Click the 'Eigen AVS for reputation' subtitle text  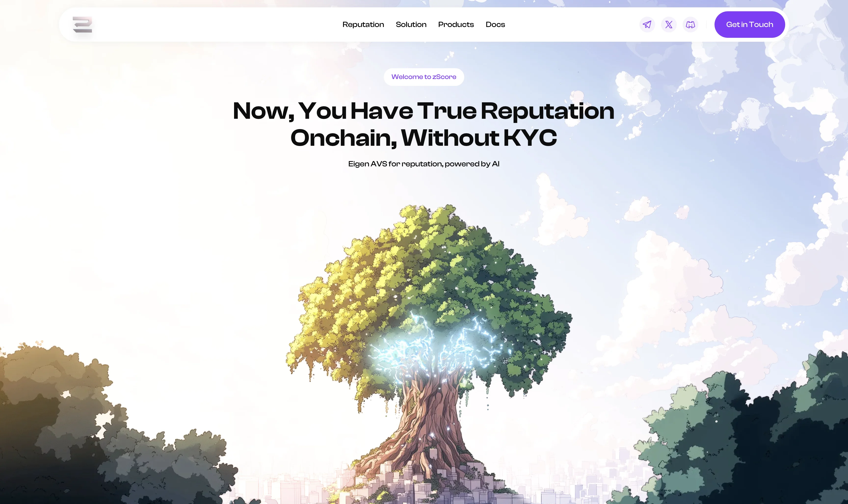[x=424, y=164]
